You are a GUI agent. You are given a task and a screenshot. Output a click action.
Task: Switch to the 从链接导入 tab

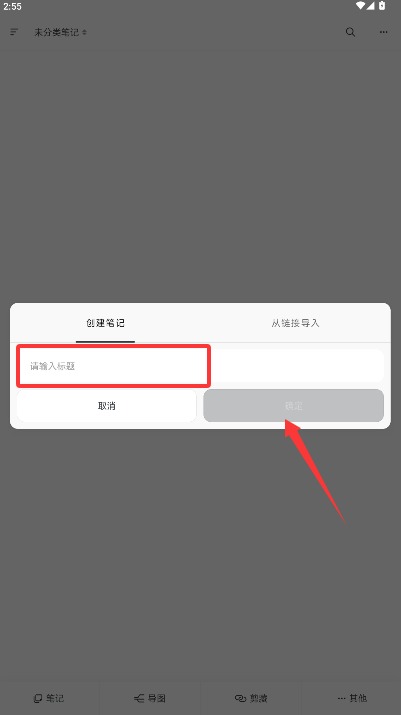coord(295,323)
